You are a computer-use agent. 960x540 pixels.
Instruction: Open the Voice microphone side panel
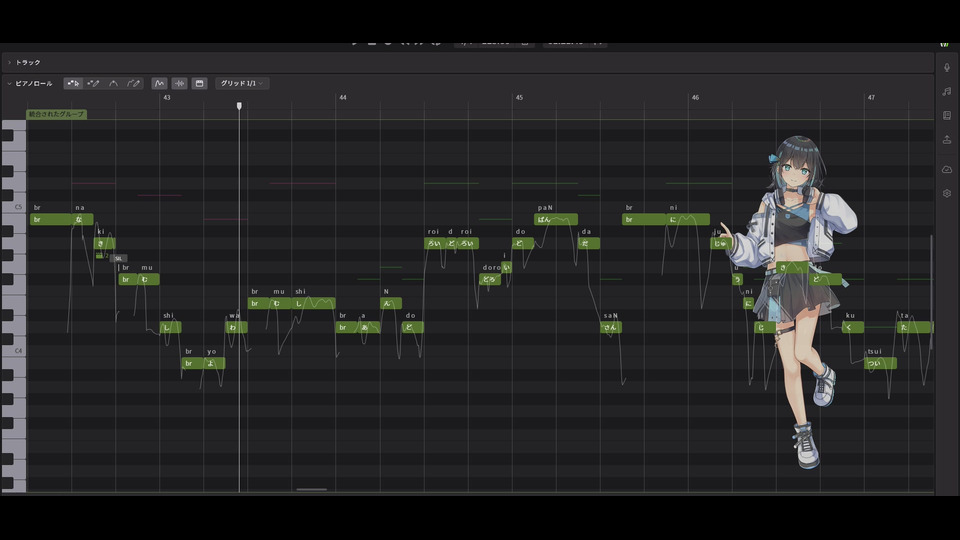tap(947, 67)
